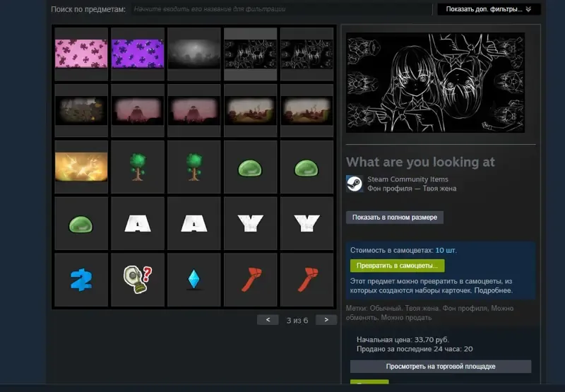Click the green 'Превратить в самоцветы' button

tap(397, 266)
